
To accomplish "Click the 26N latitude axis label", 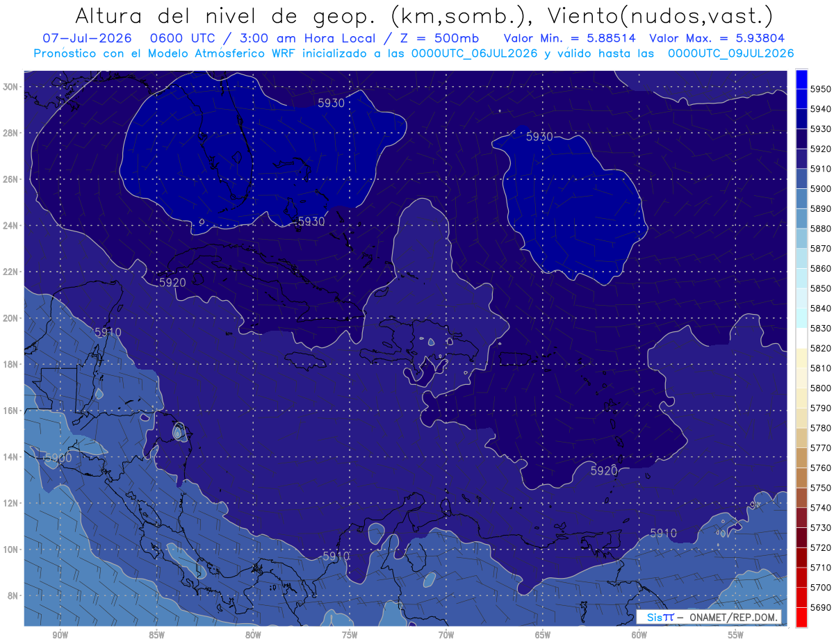I will (x=10, y=179).
